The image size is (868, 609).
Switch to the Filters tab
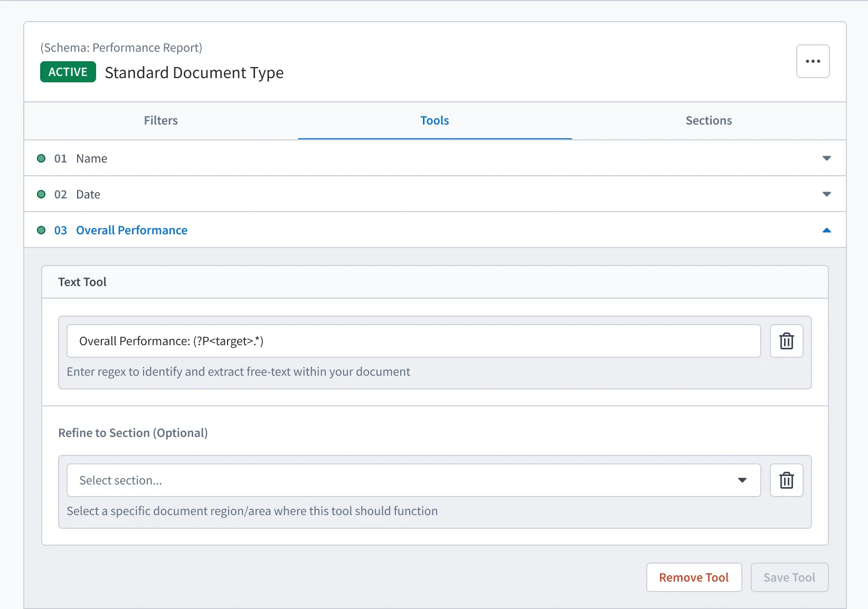(x=161, y=120)
